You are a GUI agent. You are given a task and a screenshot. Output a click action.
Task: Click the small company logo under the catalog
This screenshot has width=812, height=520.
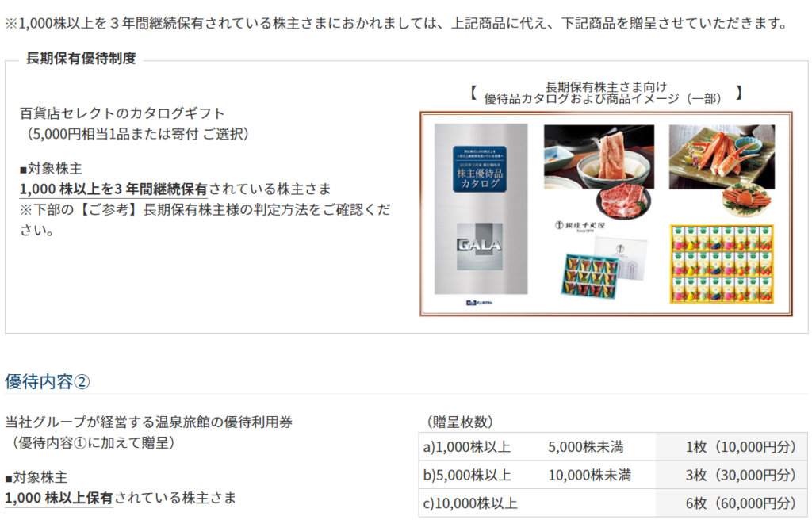(480, 303)
